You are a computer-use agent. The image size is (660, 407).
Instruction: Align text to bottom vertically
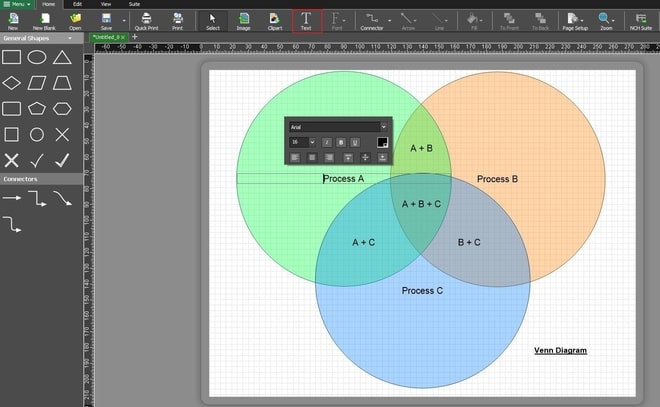[382, 157]
